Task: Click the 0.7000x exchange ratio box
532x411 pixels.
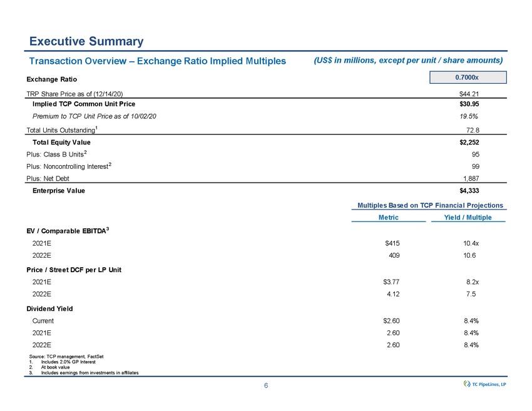Action: (x=468, y=77)
